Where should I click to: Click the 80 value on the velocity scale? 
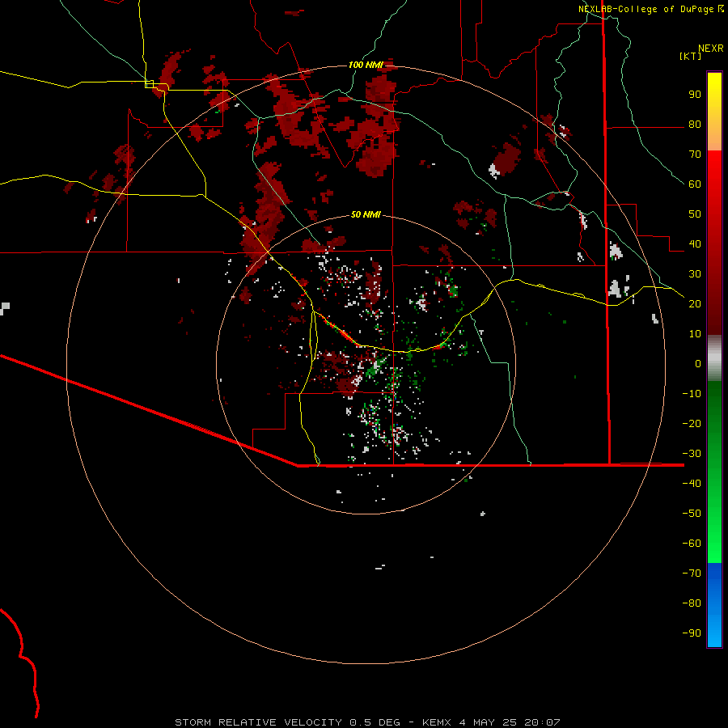695,125
